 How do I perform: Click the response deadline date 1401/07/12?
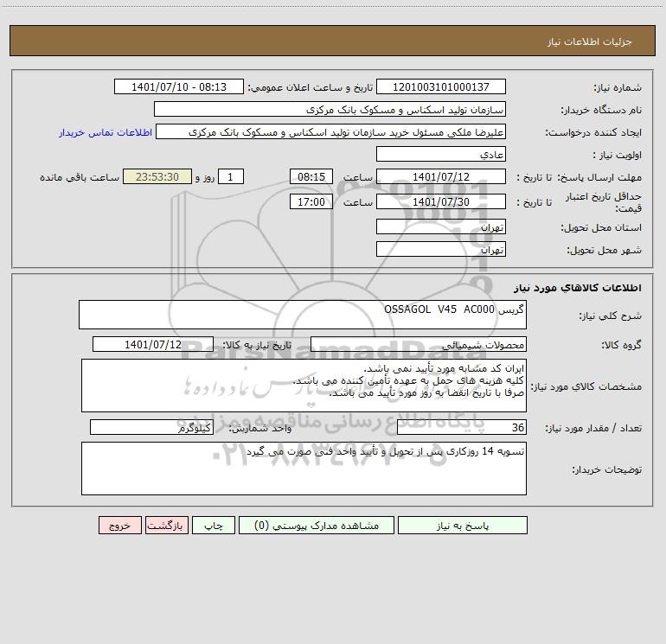441,176
